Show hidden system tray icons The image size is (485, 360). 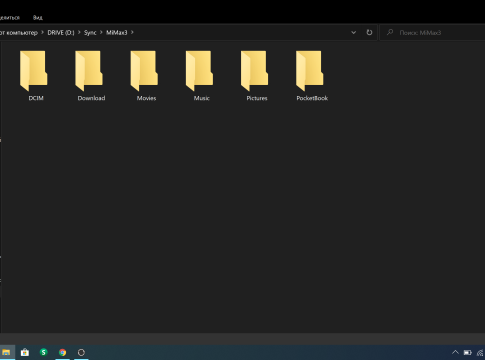pos(455,352)
